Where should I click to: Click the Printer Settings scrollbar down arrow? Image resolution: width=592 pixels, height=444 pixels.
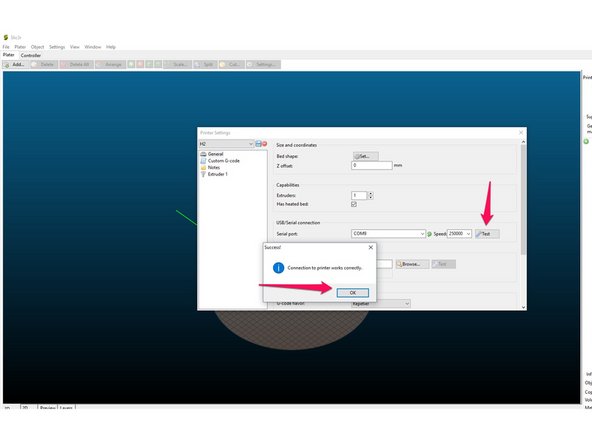click(523, 307)
